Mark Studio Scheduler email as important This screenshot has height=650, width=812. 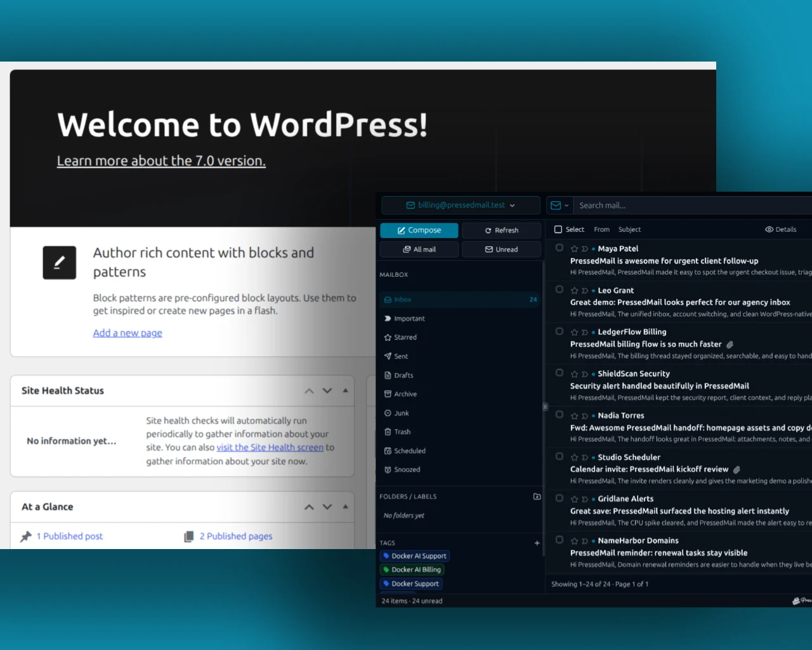coord(585,457)
